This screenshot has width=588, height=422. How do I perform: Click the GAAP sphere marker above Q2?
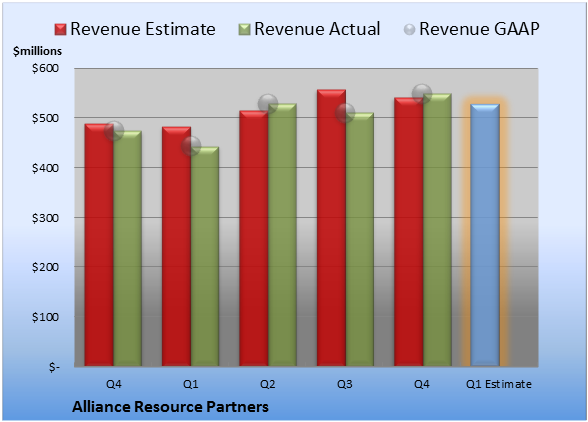(268, 104)
